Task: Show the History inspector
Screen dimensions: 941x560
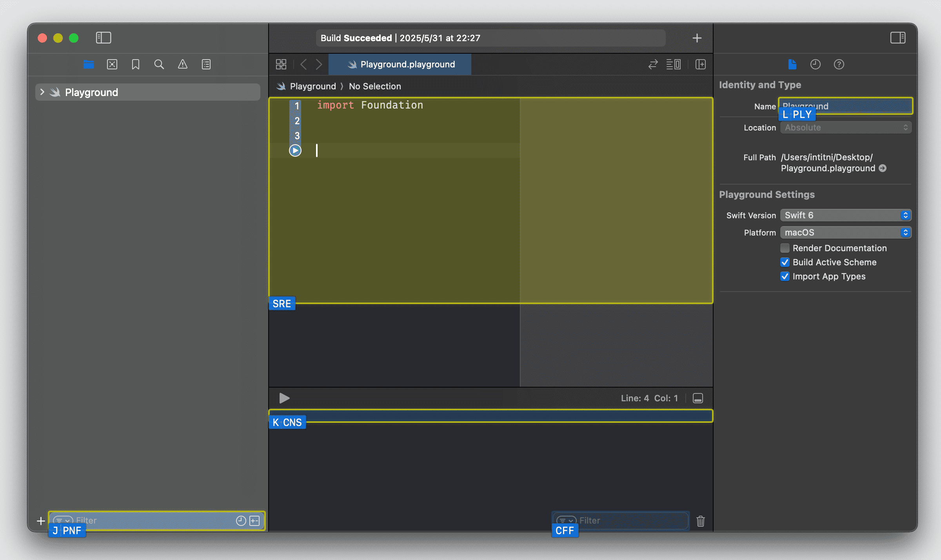Action: coord(815,64)
